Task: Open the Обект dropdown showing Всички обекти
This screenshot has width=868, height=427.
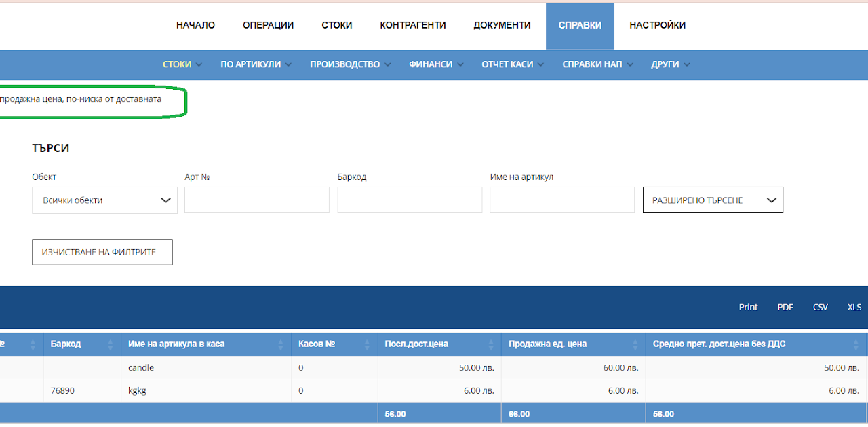Action: 104,200
